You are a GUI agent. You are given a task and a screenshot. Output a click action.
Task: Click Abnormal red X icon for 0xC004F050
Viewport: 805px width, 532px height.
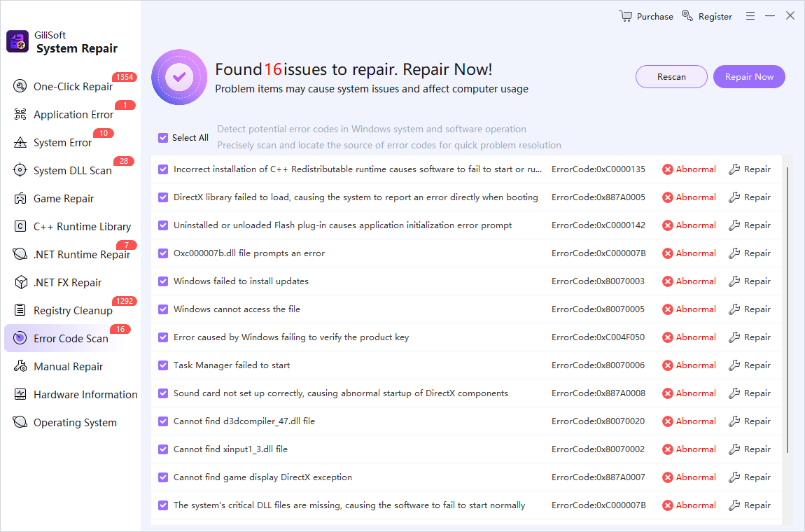pos(667,337)
